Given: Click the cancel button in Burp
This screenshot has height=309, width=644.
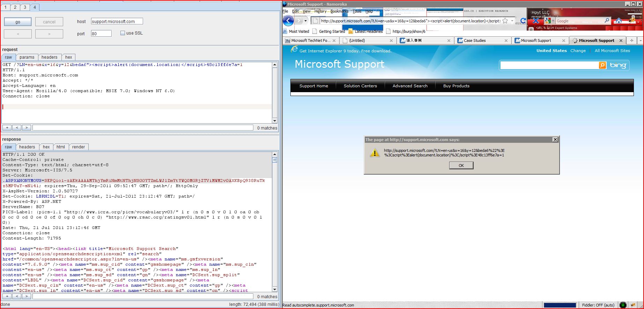Looking at the screenshot, I should pyautogui.click(x=49, y=22).
